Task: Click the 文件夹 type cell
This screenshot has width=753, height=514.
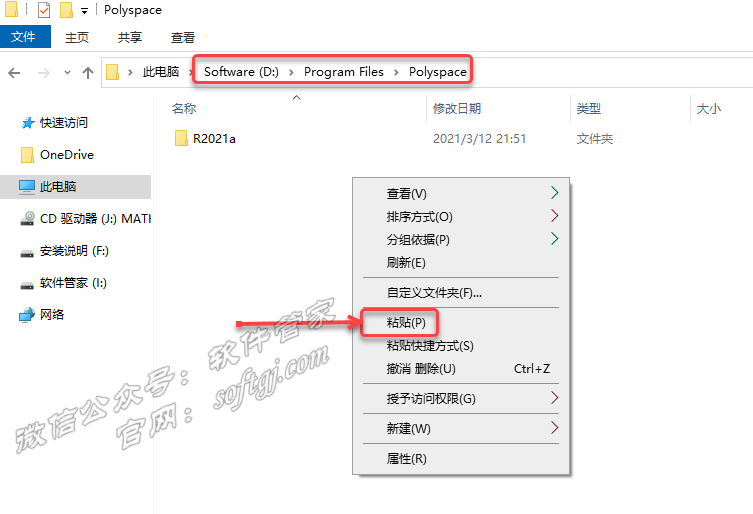Action: [595, 139]
